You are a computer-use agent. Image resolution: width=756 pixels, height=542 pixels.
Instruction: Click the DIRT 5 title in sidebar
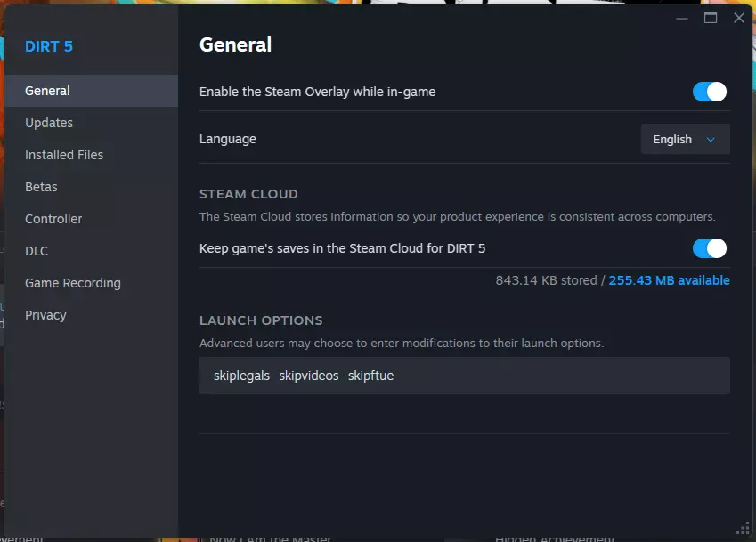[49, 46]
